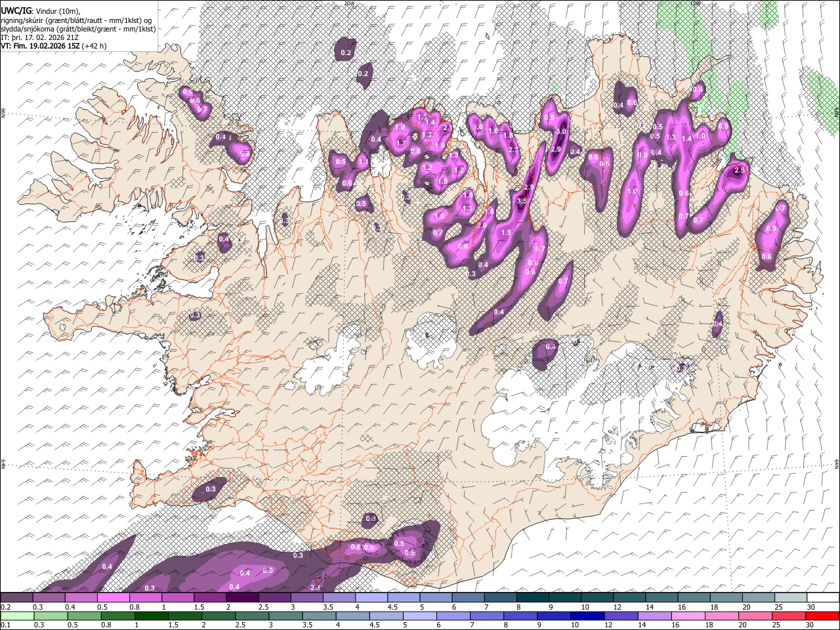Pick dark teal swatch between 8 and 9 upper row
This screenshot has width=840, height=630.
click(x=533, y=598)
